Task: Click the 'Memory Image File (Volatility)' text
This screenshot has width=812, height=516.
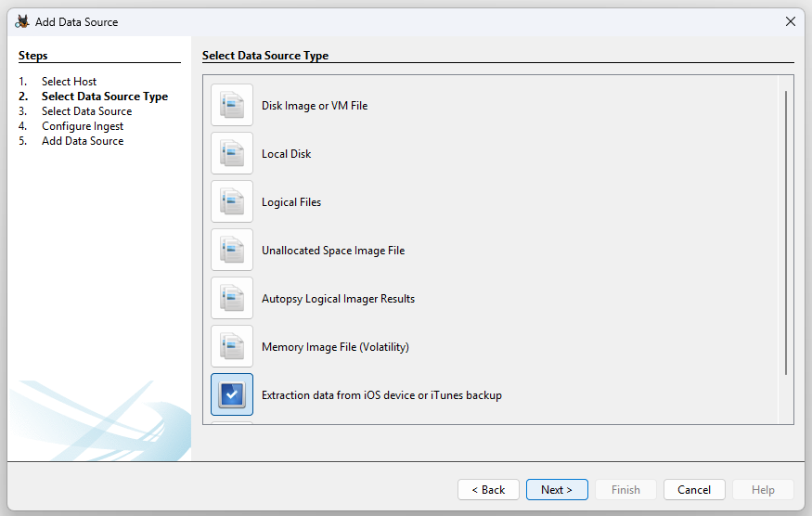Action: pyautogui.click(x=335, y=347)
